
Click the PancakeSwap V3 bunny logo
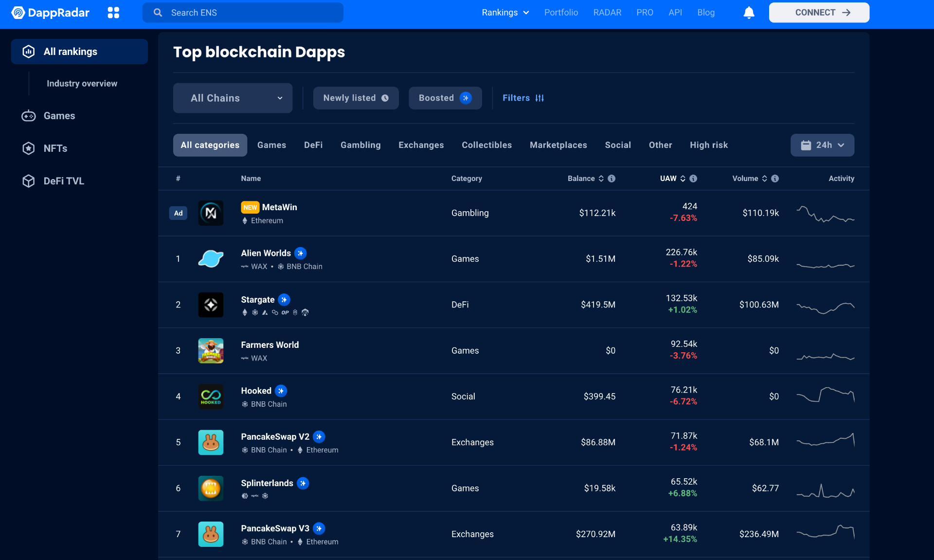click(211, 534)
